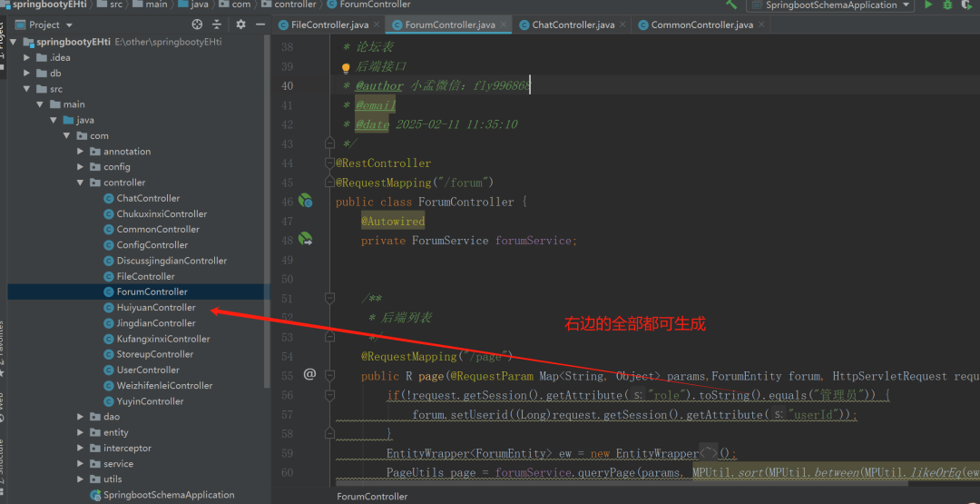Screen dimensions: 980x504
Task: Close the FileController.java tab
Action: pos(377,25)
